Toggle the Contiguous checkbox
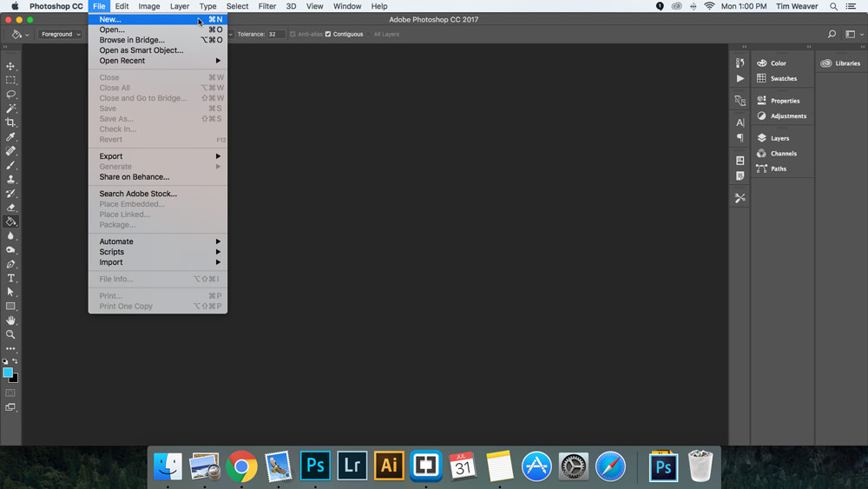The width and height of the screenshot is (868, 489). click(328, 35)
